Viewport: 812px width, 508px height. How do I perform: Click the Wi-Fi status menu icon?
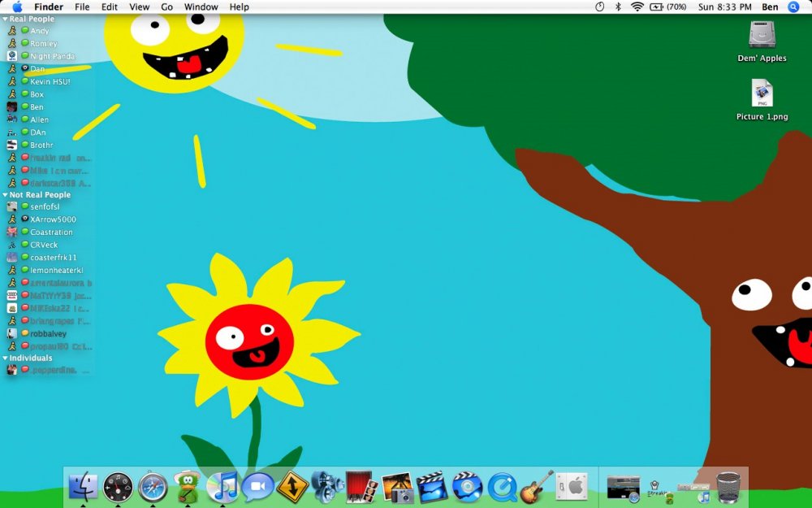click(637, 7)
